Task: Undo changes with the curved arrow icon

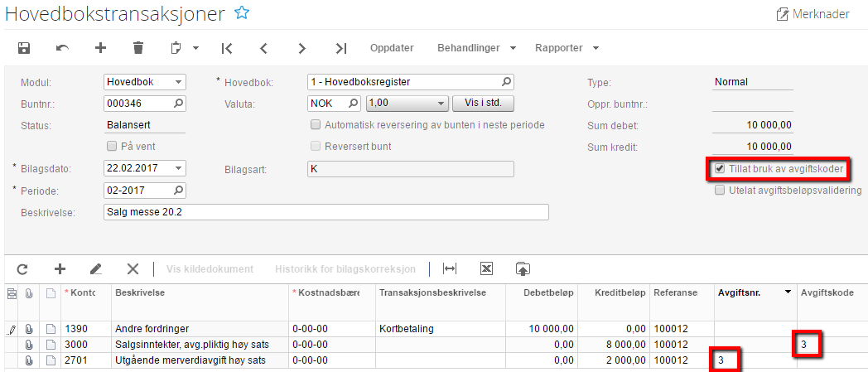Action: (63, 48)
